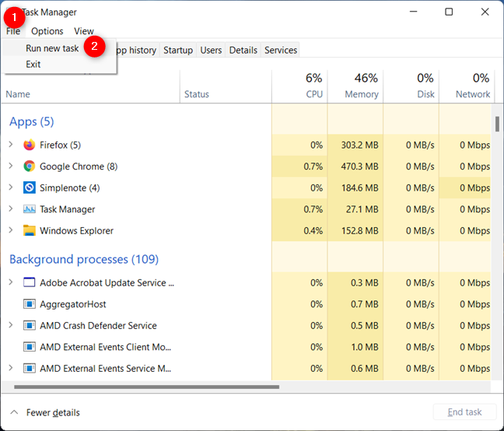Viewport: 504px width, 431px height.
Task: Open the View menu
Action: pyautogui.click(x=84, y=31)
